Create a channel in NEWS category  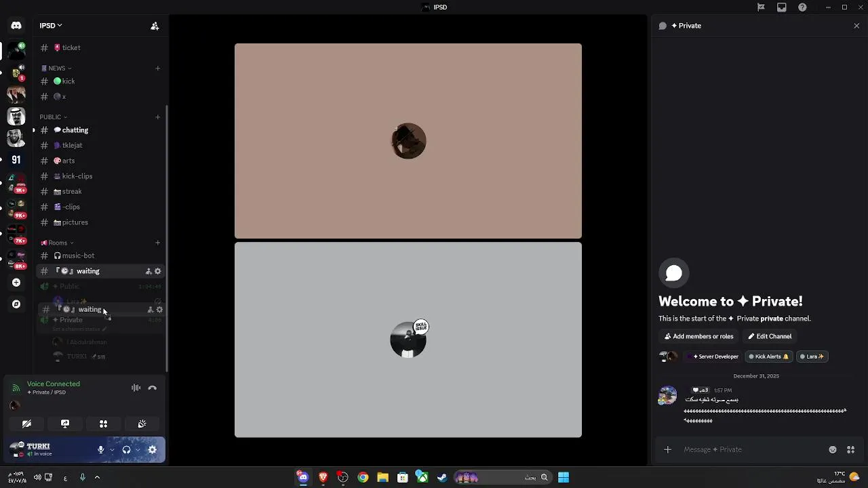[157, 68]
